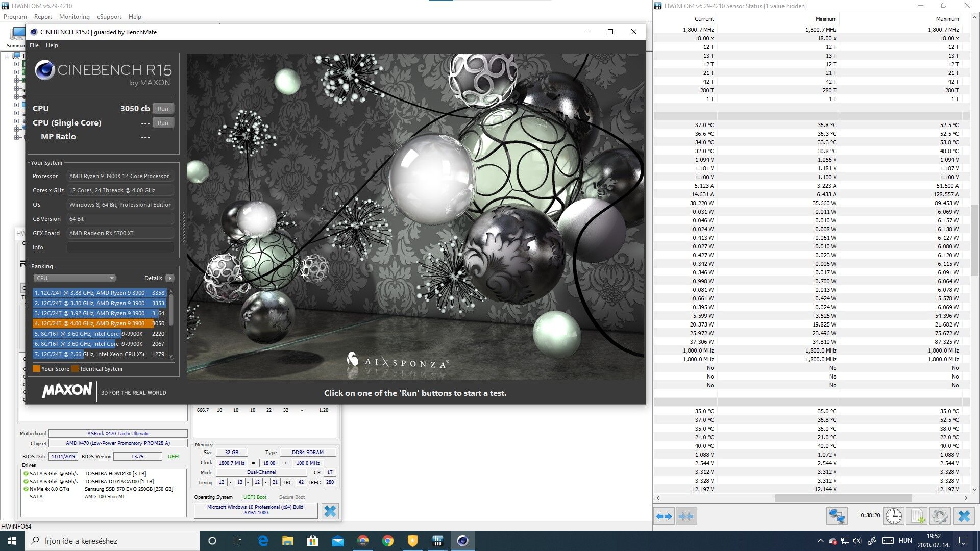The height and width of the screenshot is (551, 980).
Task: Open the touch keyboard tray icon
Action: (x=888, y=541)
